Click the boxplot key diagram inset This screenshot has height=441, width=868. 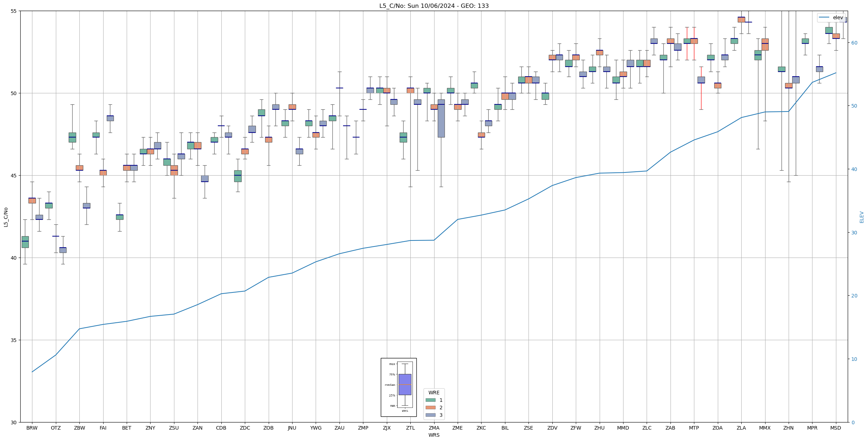pyautogui.click(x=399, y=387)
